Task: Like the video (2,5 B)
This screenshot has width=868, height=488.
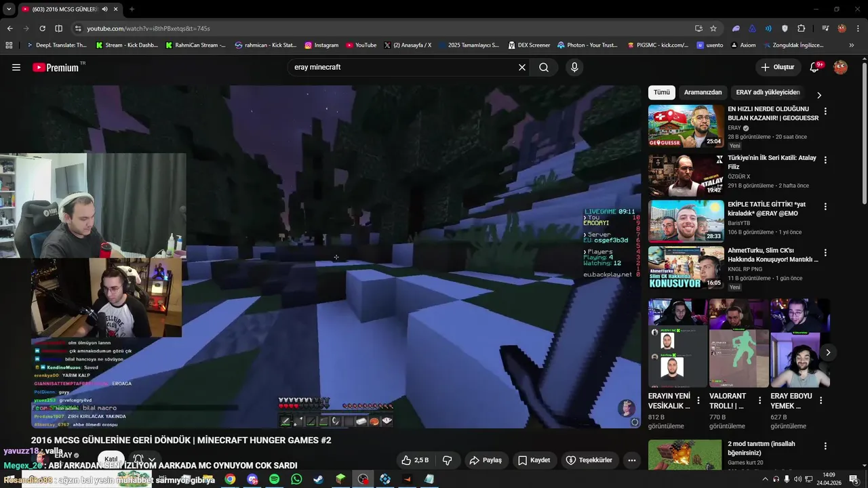Action: tap(415, 460)
